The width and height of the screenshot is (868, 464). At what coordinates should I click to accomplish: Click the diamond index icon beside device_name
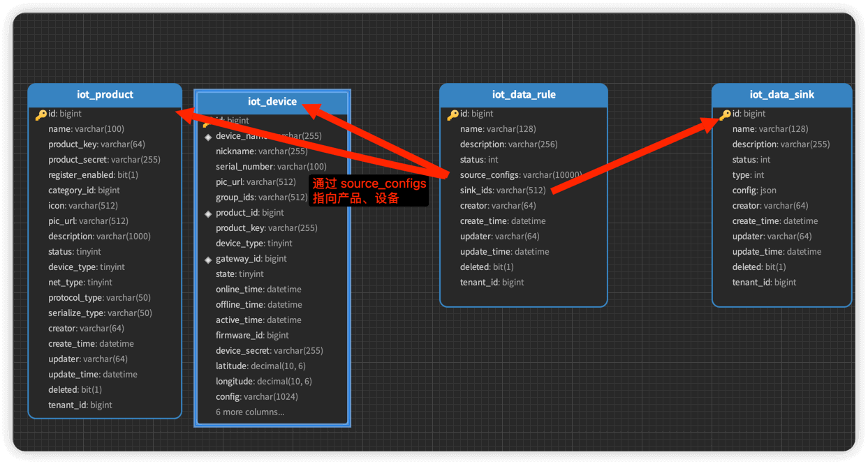pyautogui.click(x=208, y=137)
